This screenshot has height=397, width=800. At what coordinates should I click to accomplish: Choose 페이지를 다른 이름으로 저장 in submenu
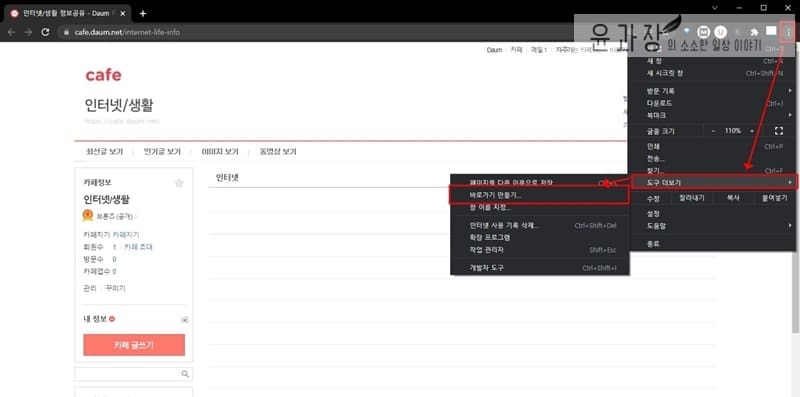coord(540,182)
